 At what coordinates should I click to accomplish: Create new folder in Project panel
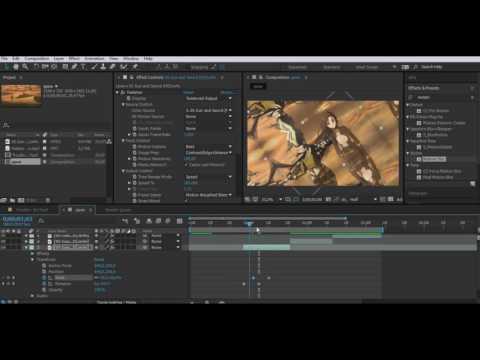click(12, 200)
